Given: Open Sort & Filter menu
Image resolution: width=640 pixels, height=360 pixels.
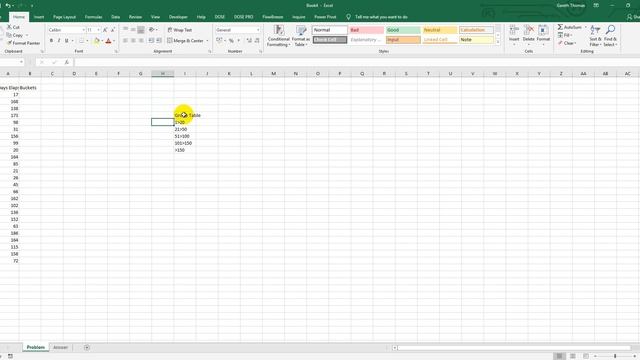Looking at the screenshot, I should click(595, 36).
